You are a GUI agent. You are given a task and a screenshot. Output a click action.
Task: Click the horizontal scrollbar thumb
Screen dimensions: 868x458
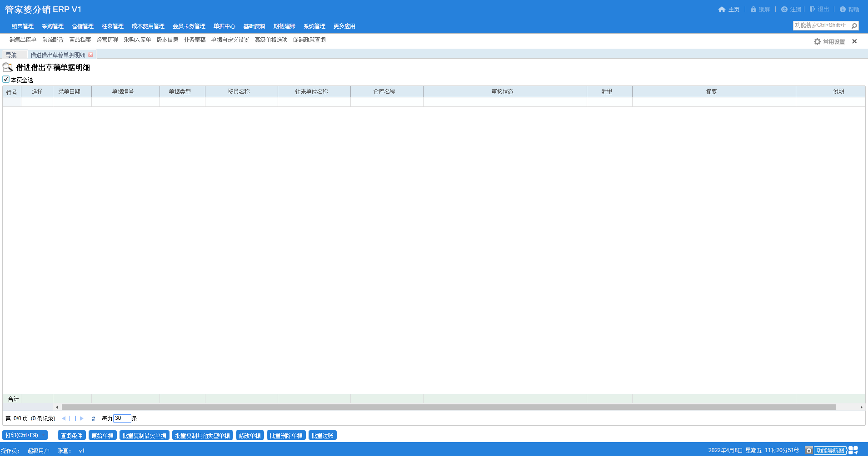tap(449, 407)
